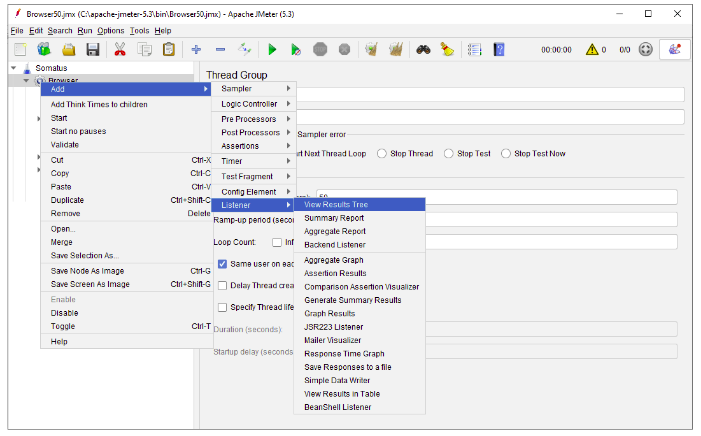Click the binoculars Search icon
This screenshot has height=436, width=701.
[423, 49]
